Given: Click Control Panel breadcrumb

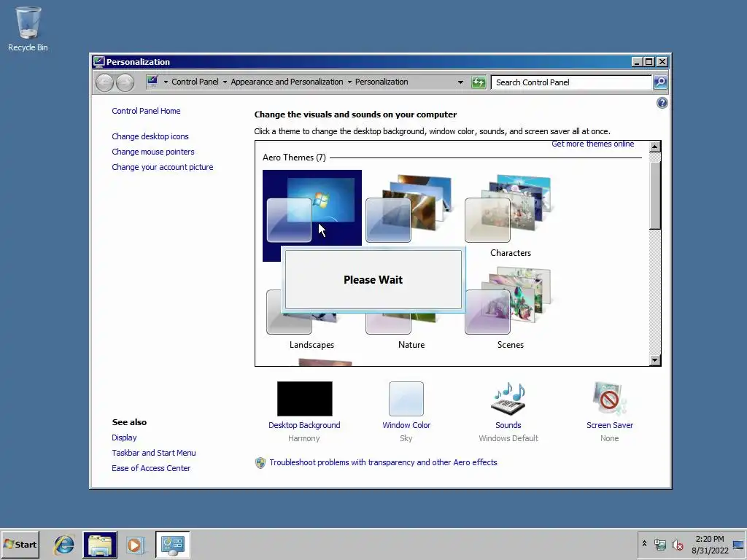Looking at the screenshot, I should pyautogui.click(x=195, y=82).
